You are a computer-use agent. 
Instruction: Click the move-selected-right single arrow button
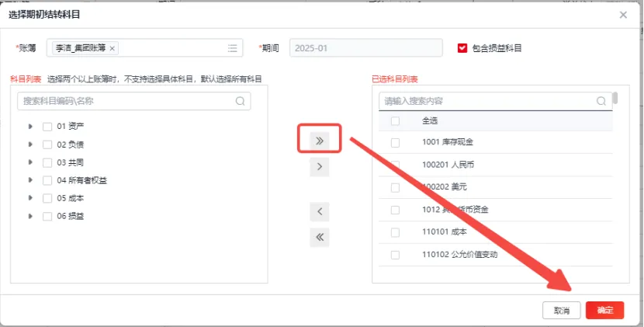tap(319, 166)
